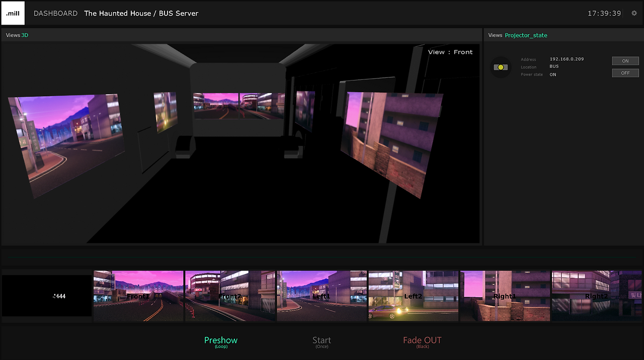The height and width of the screenshot is (360, 644).
Task: Select the Front2 thumbnail
Action: pos(230,296)
